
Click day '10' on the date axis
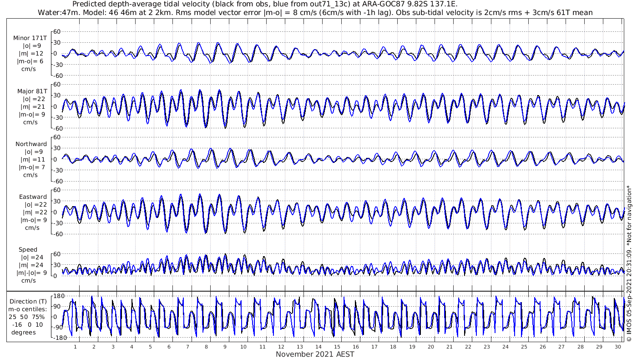tap(243, 347)
